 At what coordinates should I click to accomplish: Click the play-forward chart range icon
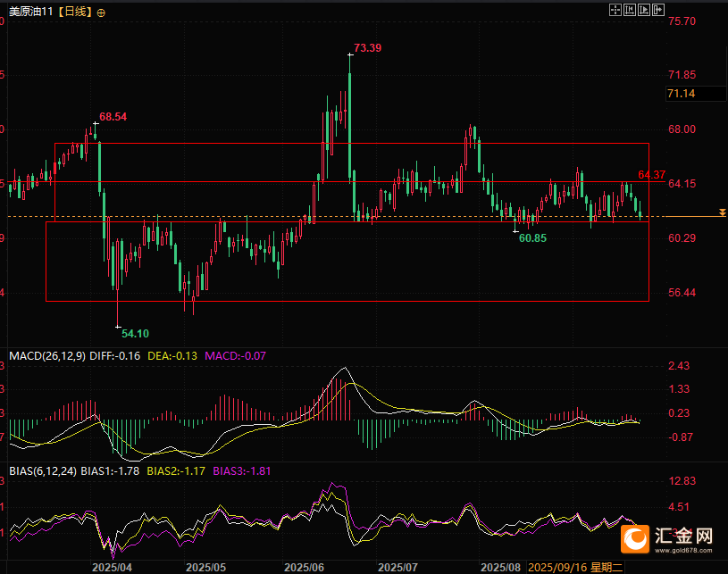click(644, 11)
